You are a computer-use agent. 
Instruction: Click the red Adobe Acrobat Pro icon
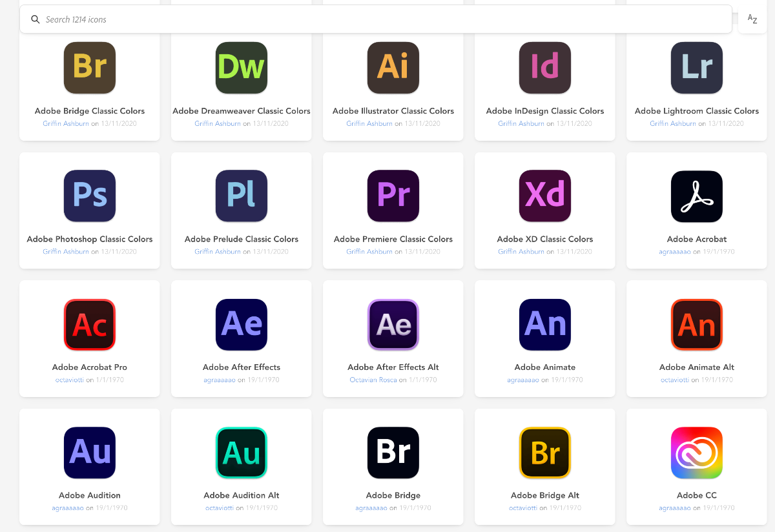click(x=90, y=325)
